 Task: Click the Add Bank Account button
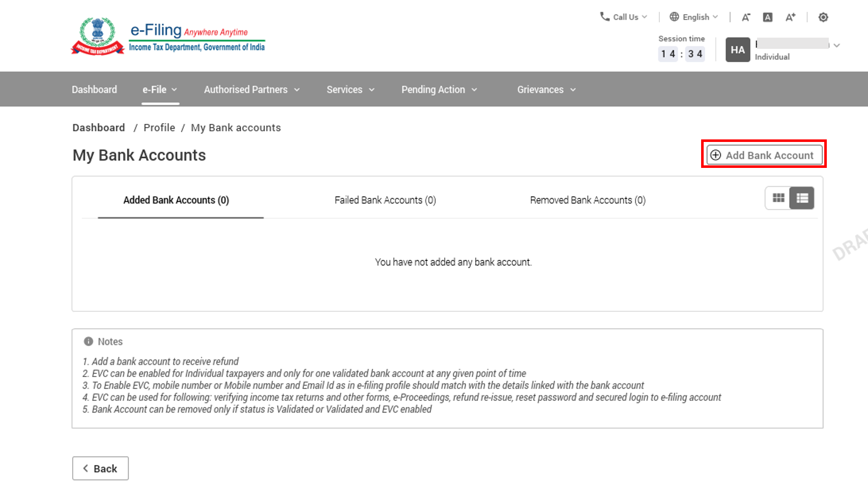pyautogui.click(x=764, y=155)
